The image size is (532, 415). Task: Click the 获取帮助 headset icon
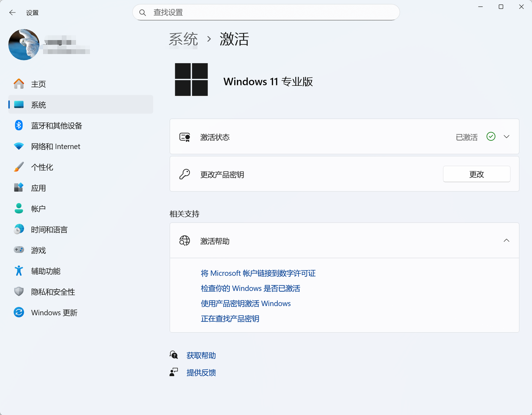point(174,355)
